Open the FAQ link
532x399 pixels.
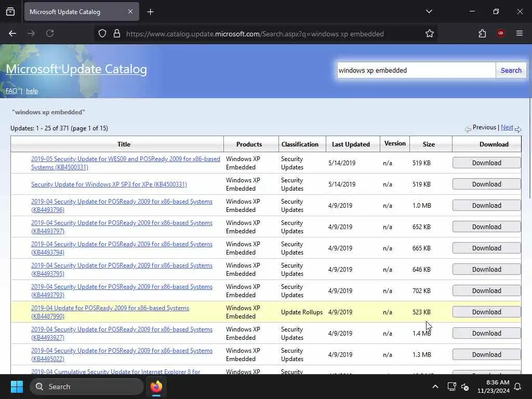(x=11, y=91)
